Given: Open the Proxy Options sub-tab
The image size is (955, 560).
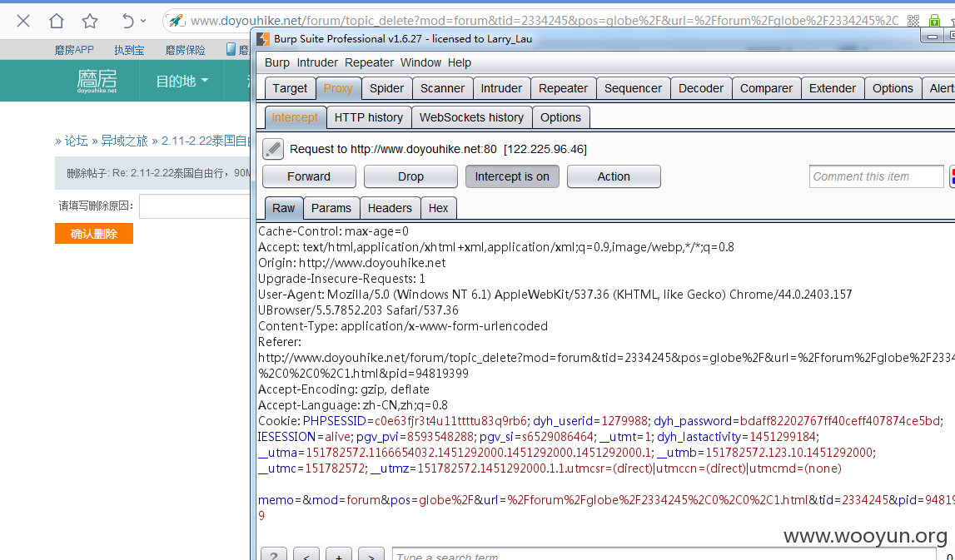Looking at the screenshot, I should (x=561, y=117).
